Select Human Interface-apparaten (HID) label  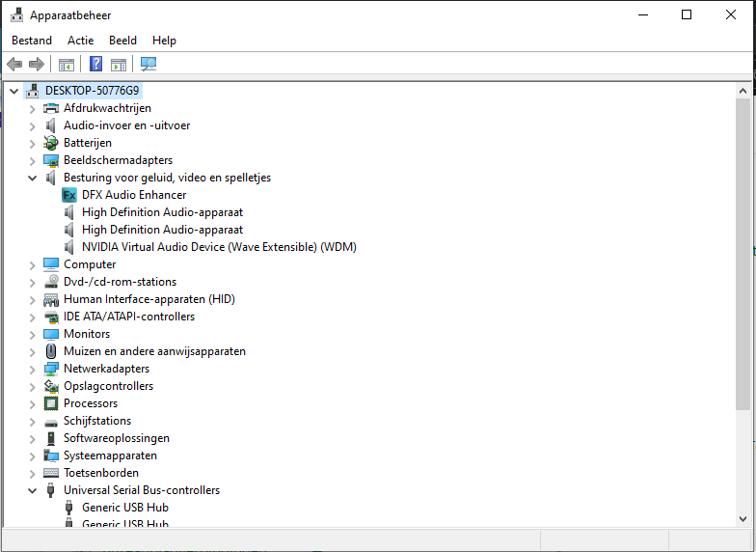tap(149, 299)
